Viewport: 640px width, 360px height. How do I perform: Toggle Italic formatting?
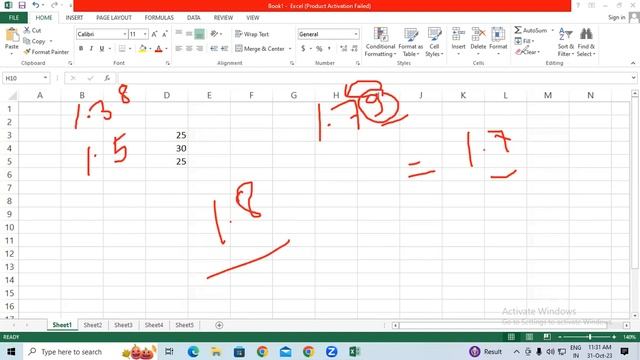[91, 49]
